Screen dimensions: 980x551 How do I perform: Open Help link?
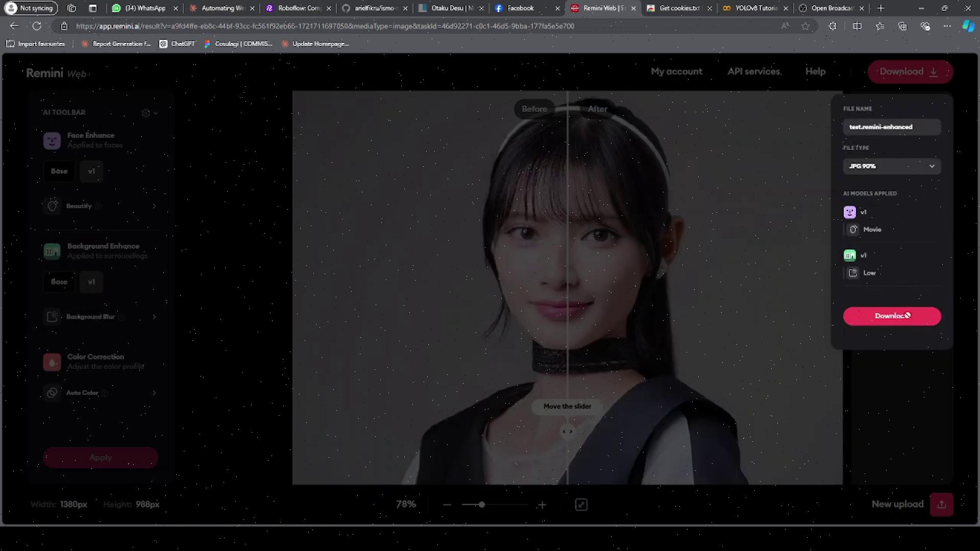pyautogui.click(x=815, y=72)
